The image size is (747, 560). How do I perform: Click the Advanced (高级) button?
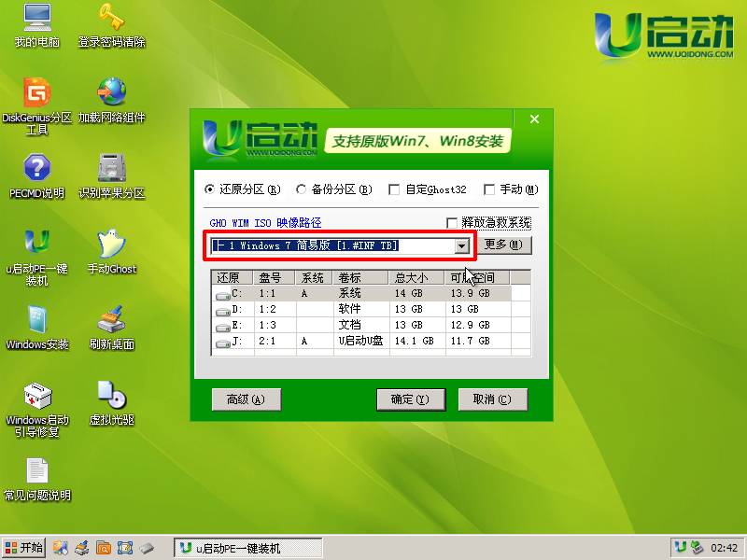coord(247,399)
